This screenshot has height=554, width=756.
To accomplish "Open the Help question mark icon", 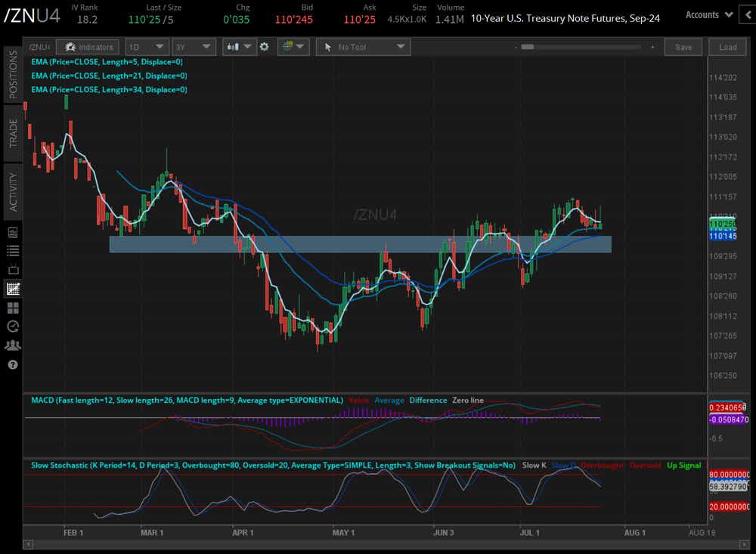I will [11, 365].
